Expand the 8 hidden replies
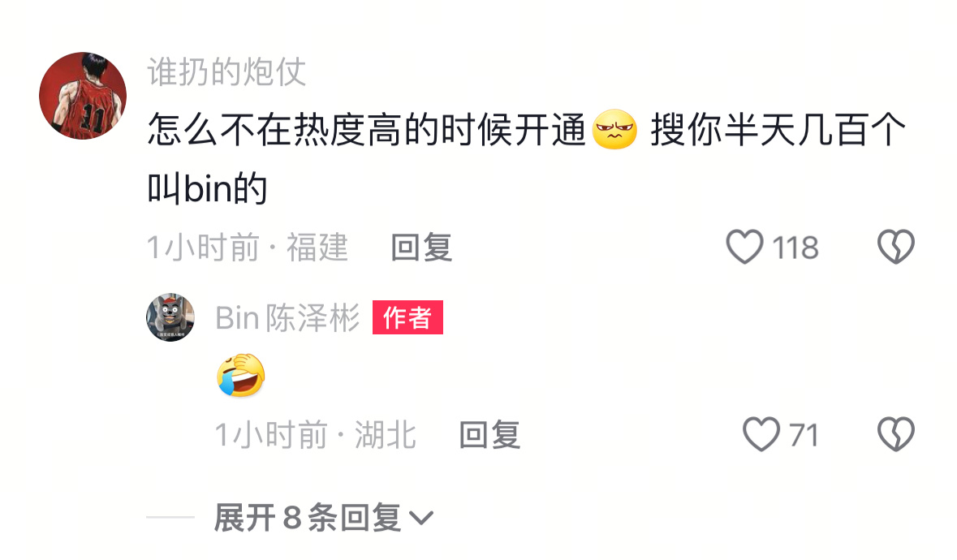Viewport: 957px width, 560px height. tap(324, 518)
